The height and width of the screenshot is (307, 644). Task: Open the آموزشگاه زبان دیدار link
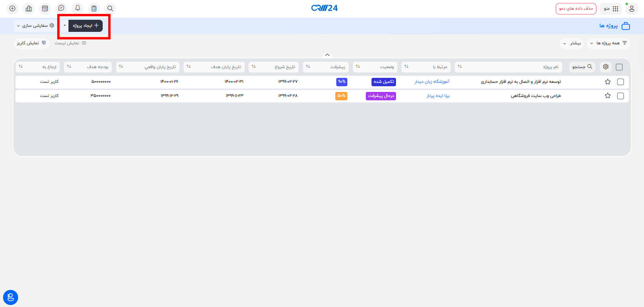pos(432,82)
